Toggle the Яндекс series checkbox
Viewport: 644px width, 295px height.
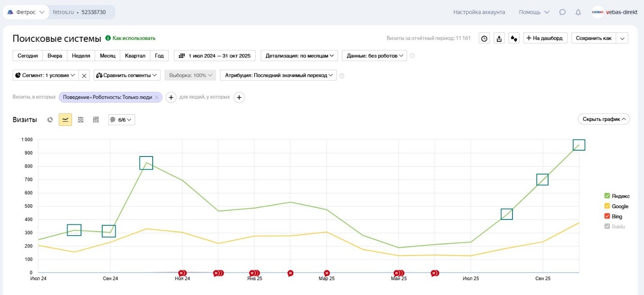(607, 196)
